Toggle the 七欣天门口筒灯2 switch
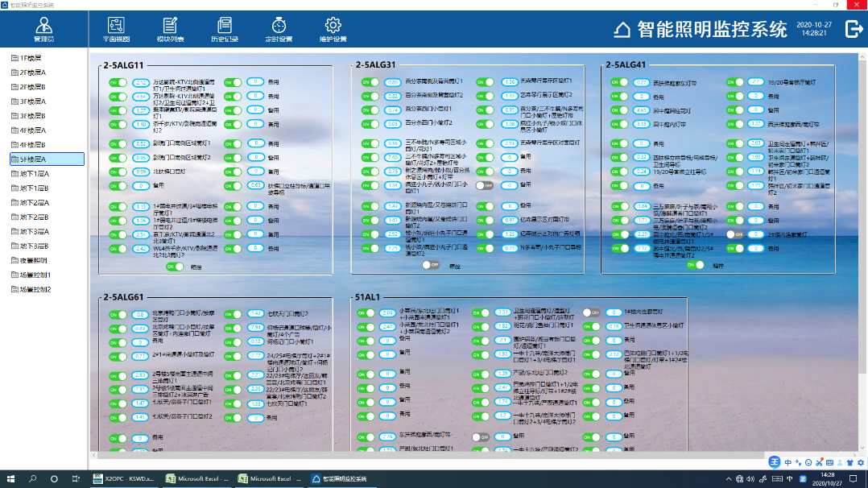Screen dimensions: 868x488 point(233,314)
